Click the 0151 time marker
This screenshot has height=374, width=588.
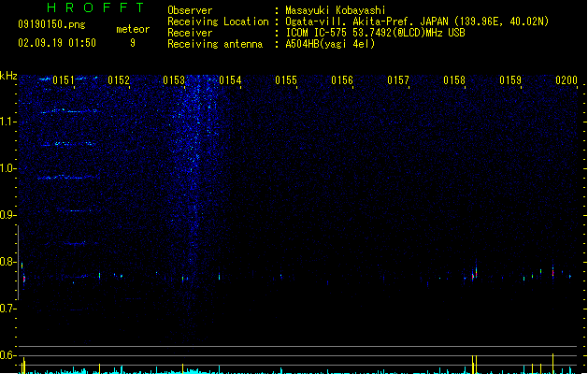click(x=64, y=80)
